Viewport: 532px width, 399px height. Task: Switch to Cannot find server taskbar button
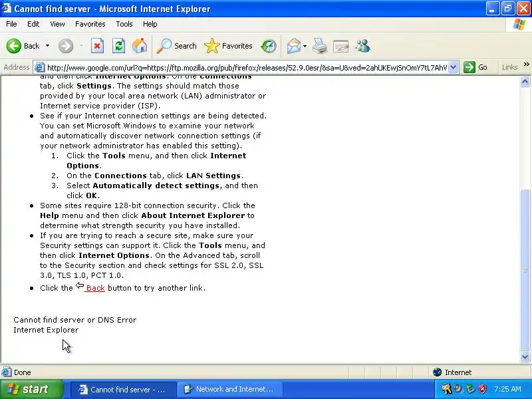coord(124,389)
